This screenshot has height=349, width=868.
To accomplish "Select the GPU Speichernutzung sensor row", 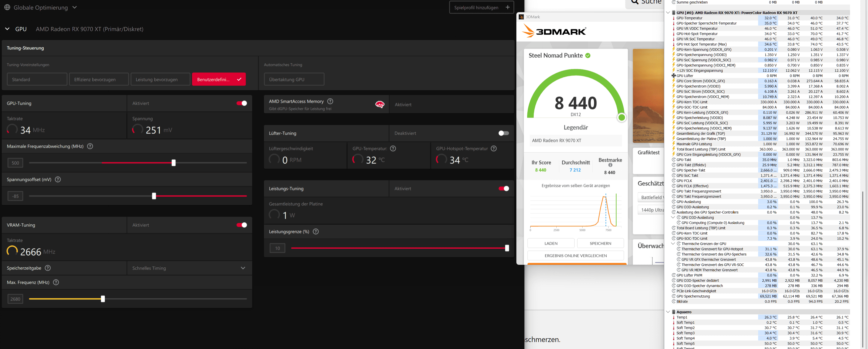I will [x=761, y=296].
